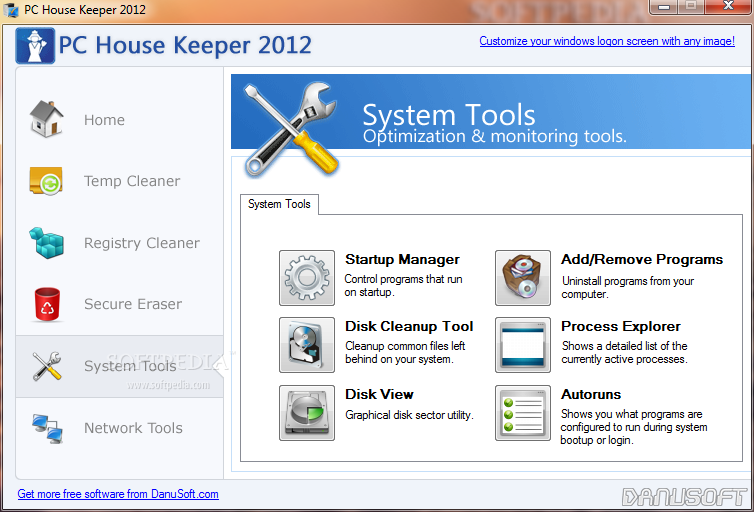Click the DanuSoft logo at bottom right
The height and width of the screenshot is (512, 754).
click(x=683, y=497)
